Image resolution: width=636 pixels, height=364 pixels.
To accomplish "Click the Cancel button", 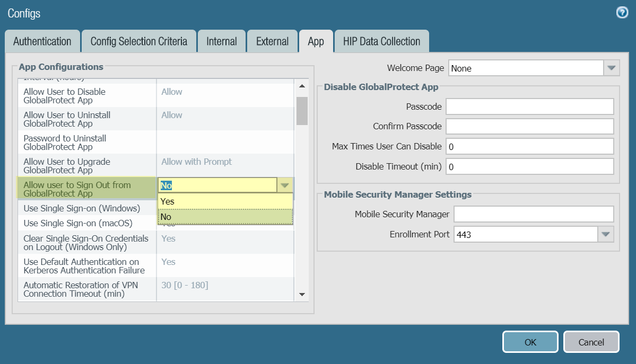I will [591, 342].
